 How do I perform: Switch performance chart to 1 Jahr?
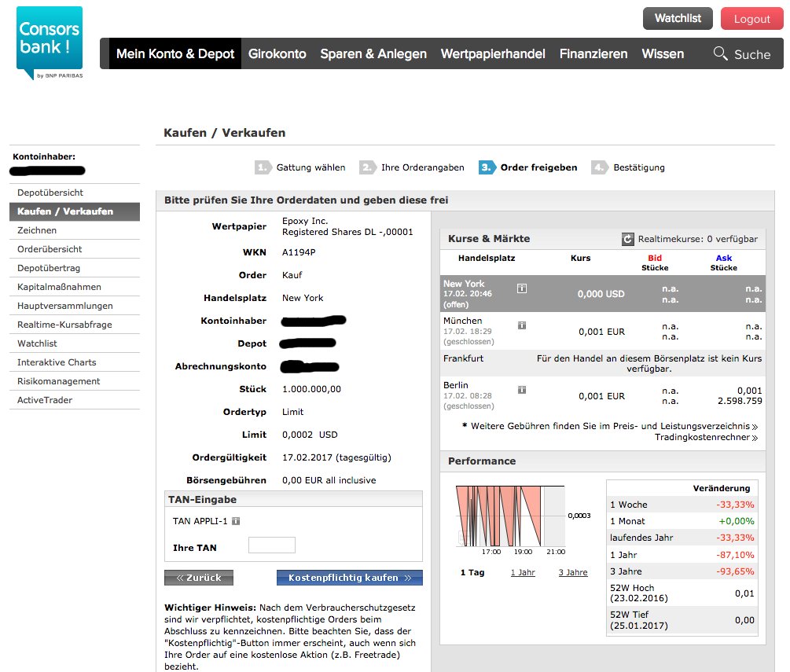(523, 572)
